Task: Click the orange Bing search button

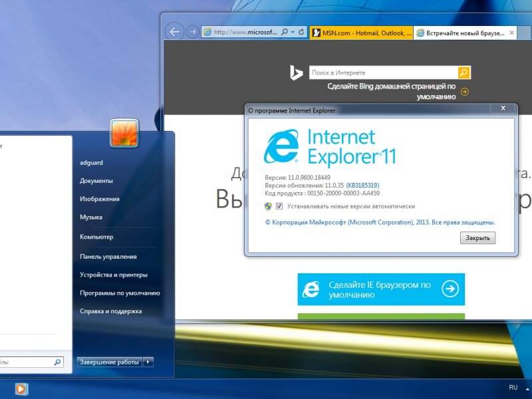Action: [x=464, y=72]
